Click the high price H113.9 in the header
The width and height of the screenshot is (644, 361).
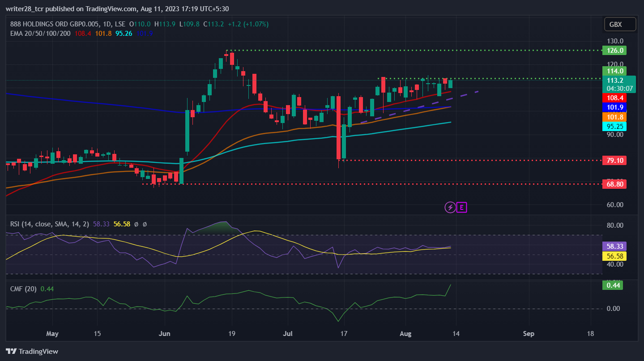166,24
